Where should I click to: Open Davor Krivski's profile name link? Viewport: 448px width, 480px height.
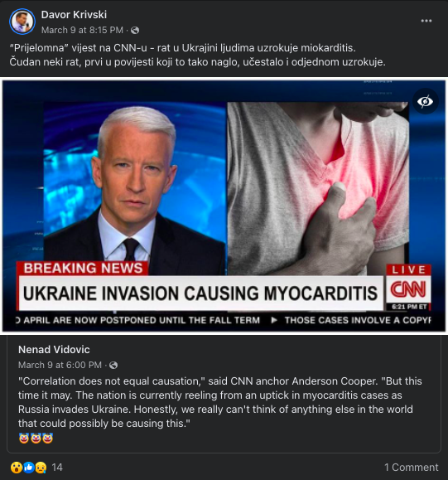pos(74,15)
